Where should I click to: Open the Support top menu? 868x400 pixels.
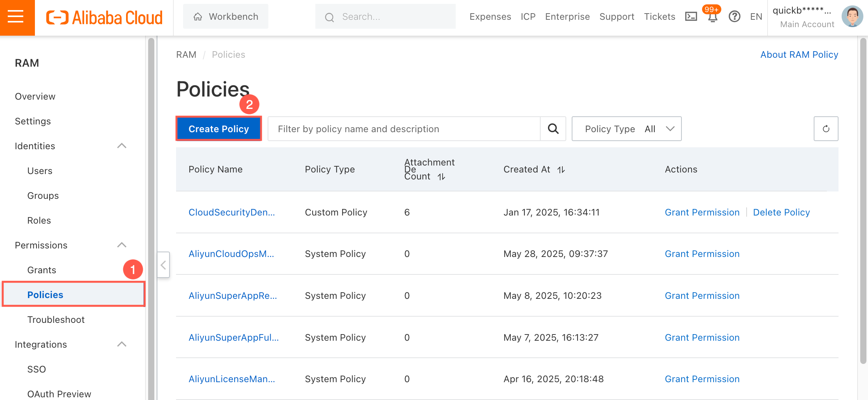(x=617, y=17)
